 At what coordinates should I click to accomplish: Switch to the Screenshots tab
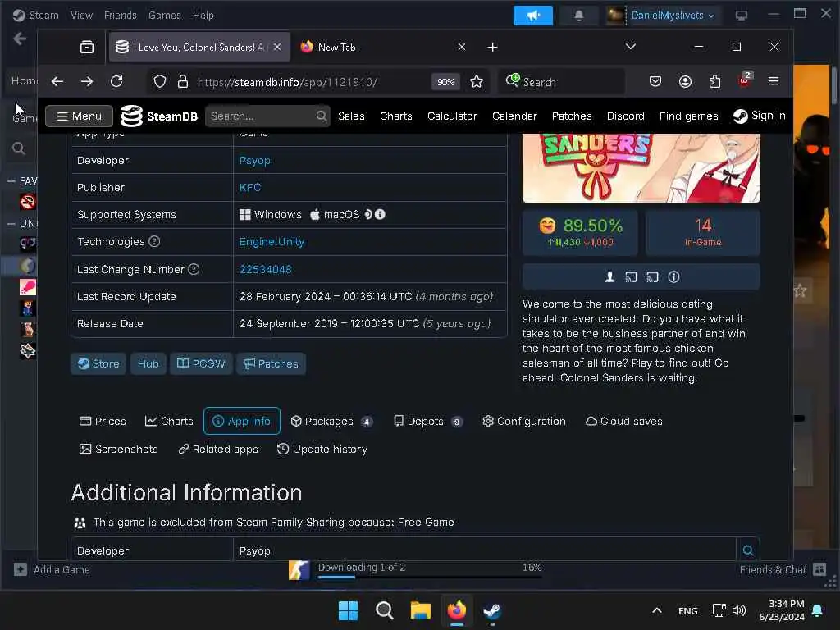tap(119, 449)
